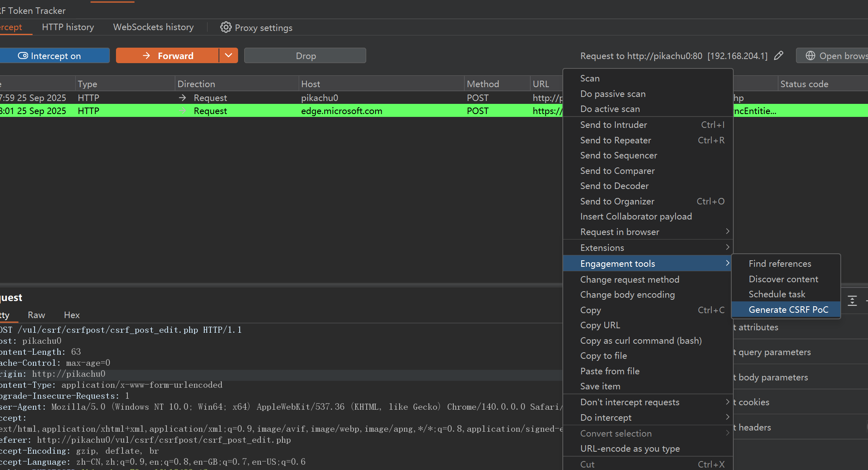Click the pikachu0 request direction arrow

point(182,98)
